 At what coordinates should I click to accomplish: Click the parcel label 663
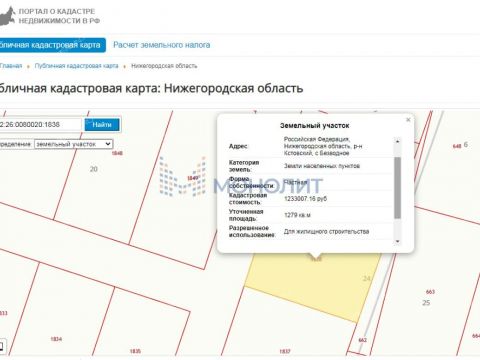tap(430, 292)
